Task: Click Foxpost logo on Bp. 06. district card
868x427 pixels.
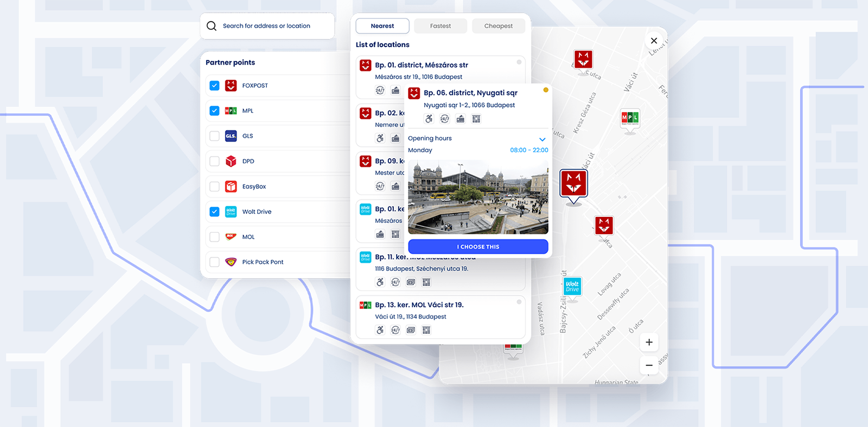Action: (x=414, y=93)
